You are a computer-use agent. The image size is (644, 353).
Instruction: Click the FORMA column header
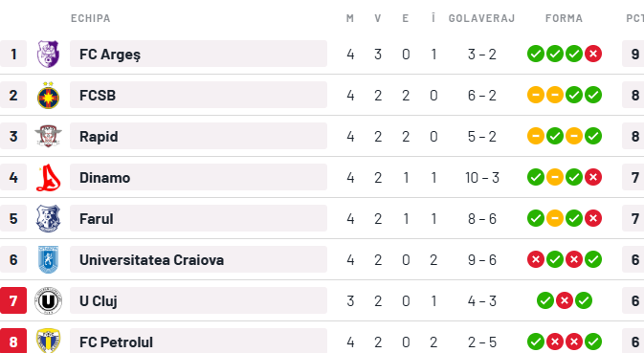564,18
